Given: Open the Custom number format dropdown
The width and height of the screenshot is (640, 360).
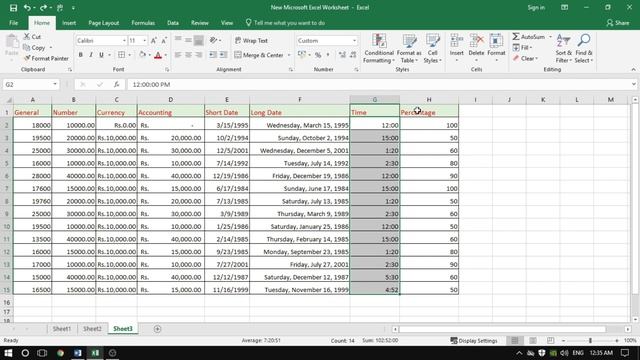Looking at the screenshot, I should (354, 41).
